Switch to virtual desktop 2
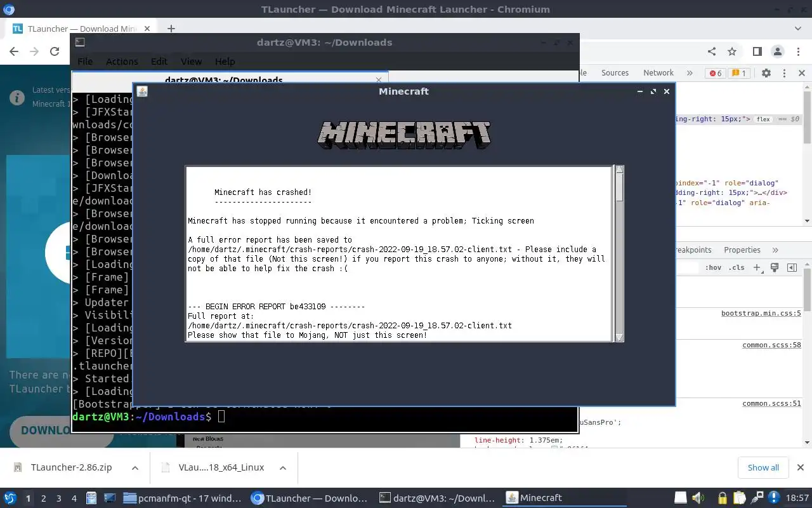This screenshot has width=812, height=508. [x=43, y=498]
